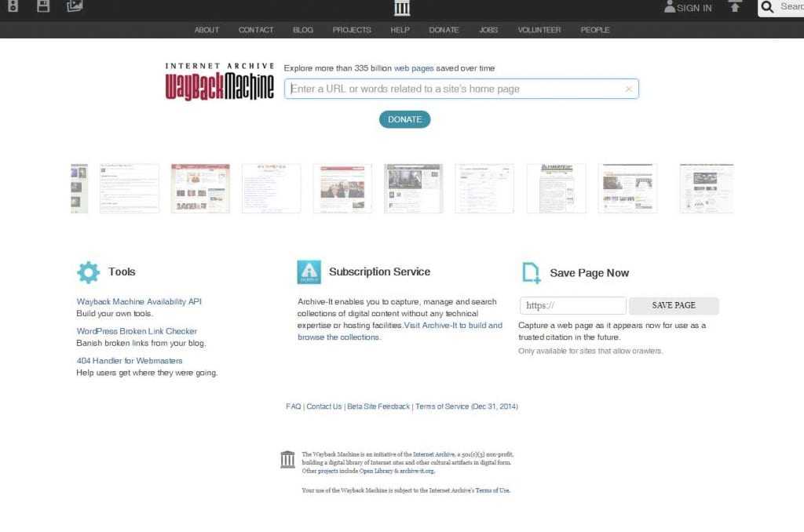The image size is (804, 532).
Task: Open Wayback Machine Availability API link
Action: click(139, 301)
